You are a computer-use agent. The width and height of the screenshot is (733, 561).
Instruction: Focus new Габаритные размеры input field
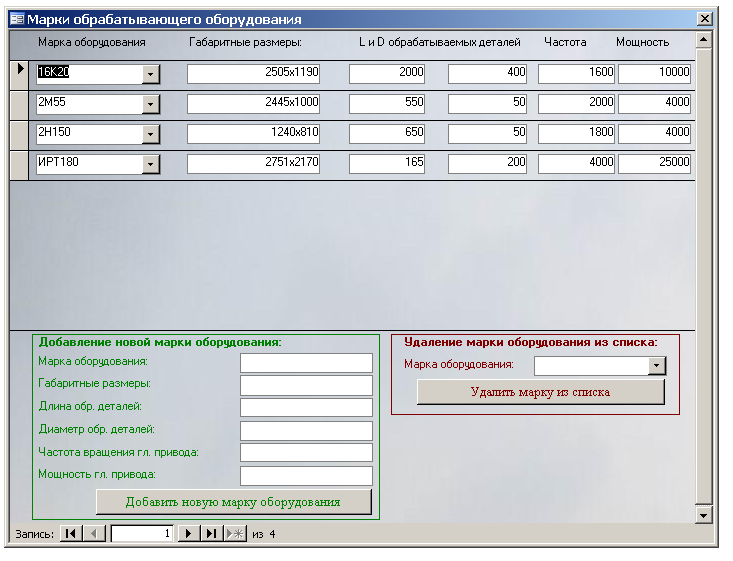tap(306, 385)
